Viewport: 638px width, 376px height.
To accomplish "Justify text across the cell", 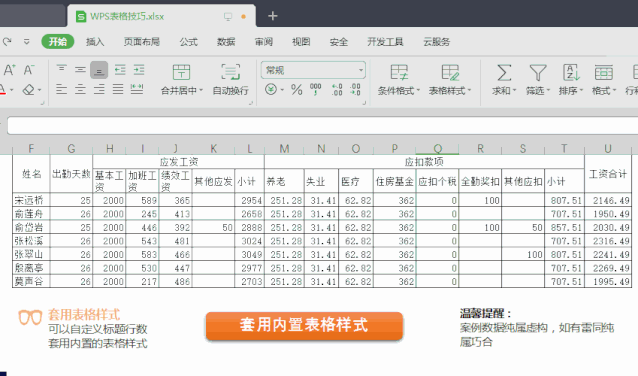I will [x=118, y=89].
